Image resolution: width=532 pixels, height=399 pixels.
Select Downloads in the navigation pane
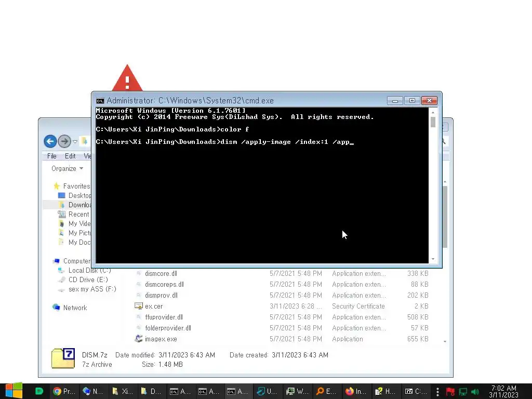pyautogui.click(x=75, y=205)
